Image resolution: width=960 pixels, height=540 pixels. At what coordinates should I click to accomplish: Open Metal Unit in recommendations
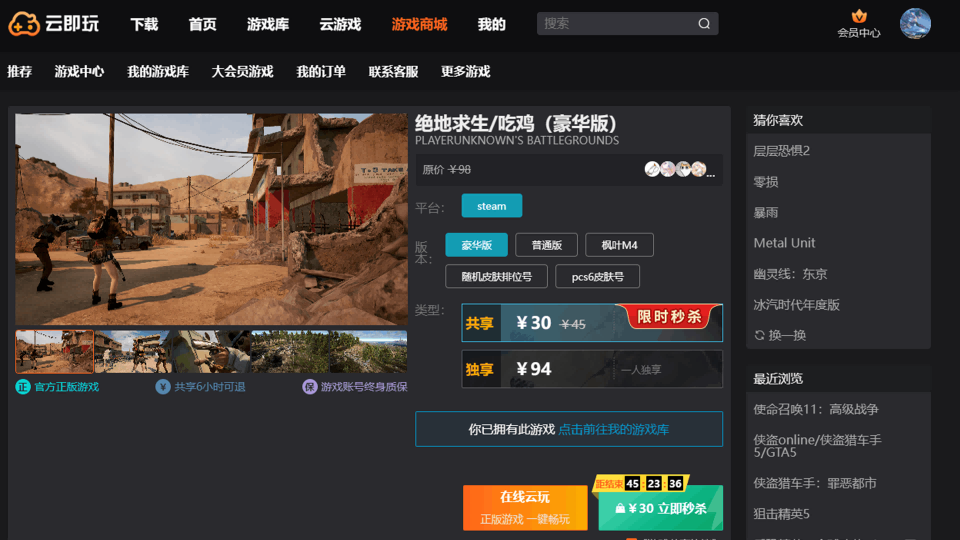click(784, 243)
